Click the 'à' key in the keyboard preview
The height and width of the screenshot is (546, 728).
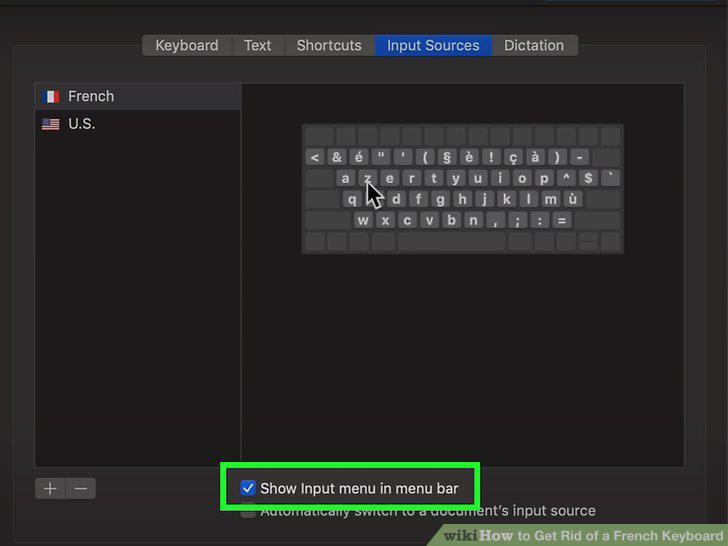click(535, 157)
